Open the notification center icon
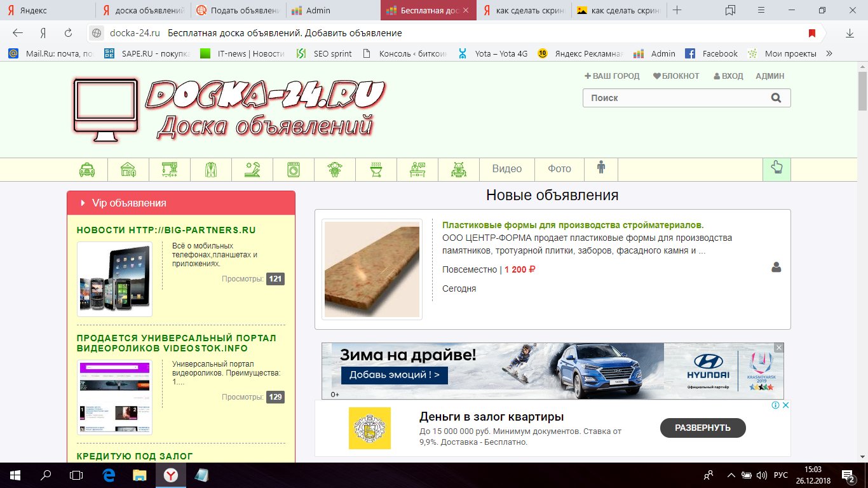Image resolution: width=868 pixels, height=488 pixels. click(x=848, y=475)
